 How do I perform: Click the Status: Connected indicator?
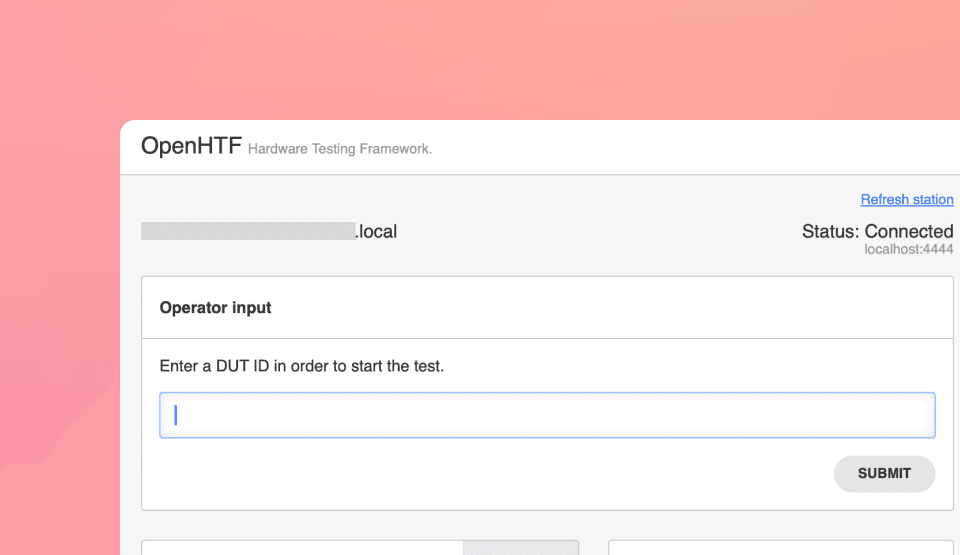(877, 231)
